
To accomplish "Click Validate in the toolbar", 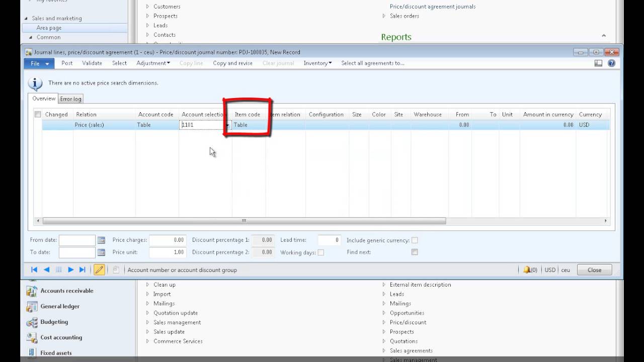I will [92, 63].
